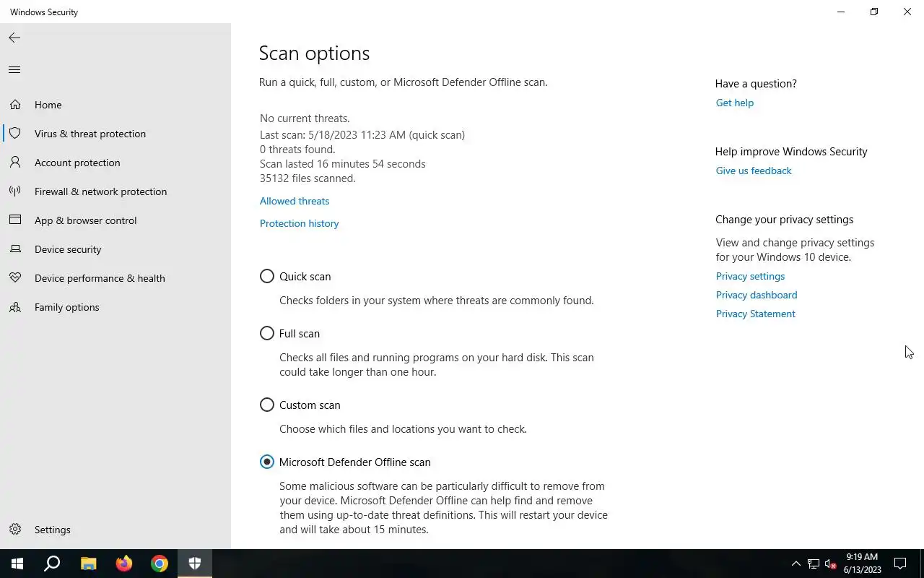
Task: Open taskbar Search magnifier
Action: (x=52, y=564)
